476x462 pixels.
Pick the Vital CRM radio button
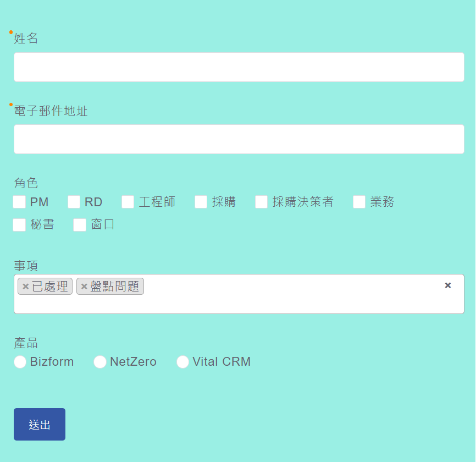[183, 362]
